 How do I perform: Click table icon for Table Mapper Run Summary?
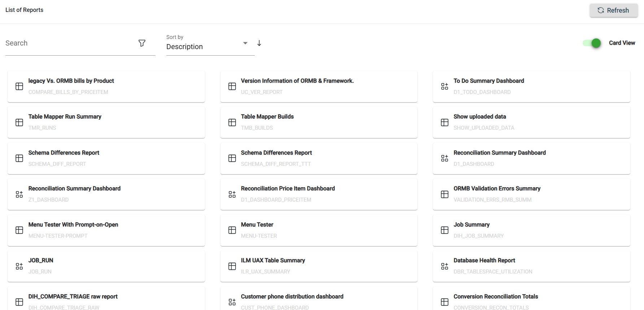coord(19,122)
